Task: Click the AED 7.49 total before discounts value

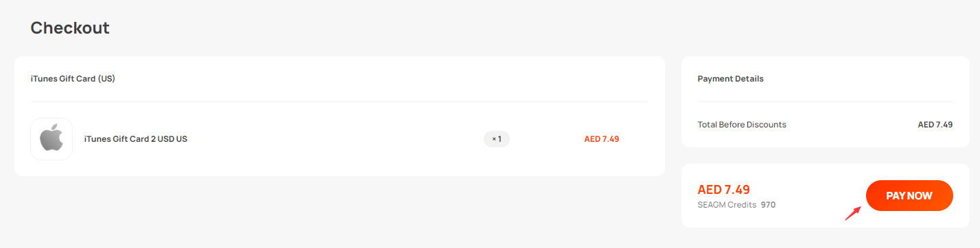Action: 935,125
